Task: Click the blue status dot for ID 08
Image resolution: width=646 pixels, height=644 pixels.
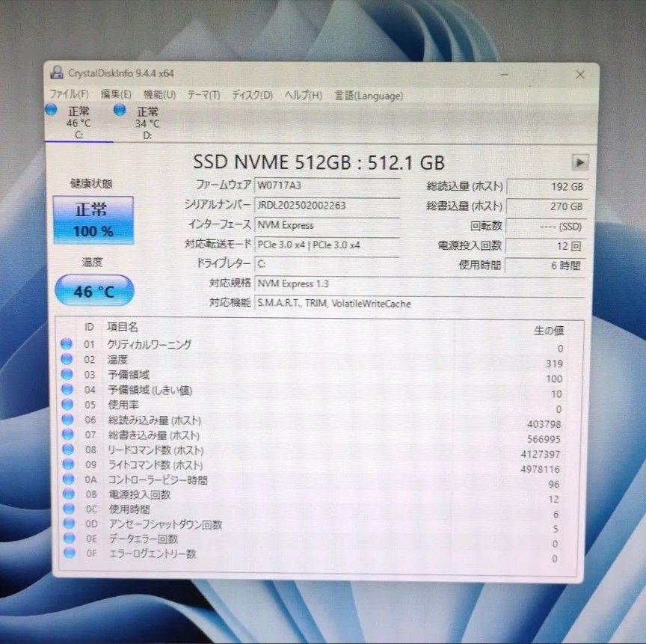Action: 68,449
